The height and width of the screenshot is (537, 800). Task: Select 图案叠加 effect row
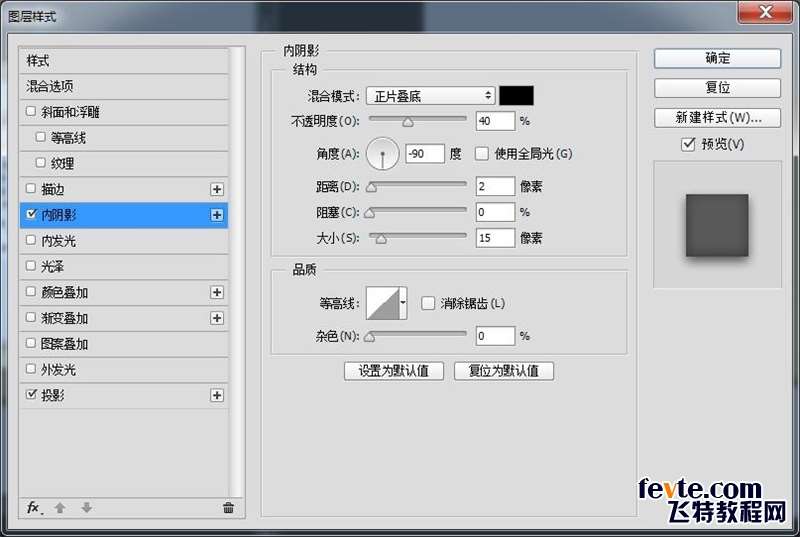(x=123, y=344)
